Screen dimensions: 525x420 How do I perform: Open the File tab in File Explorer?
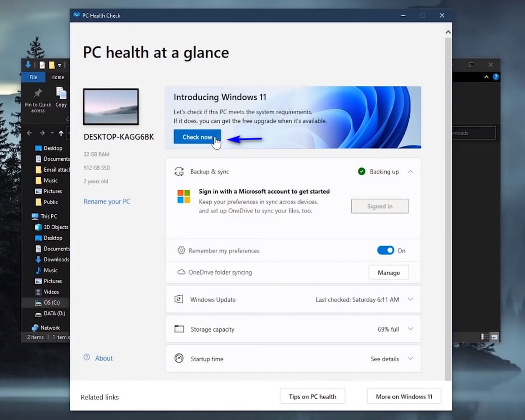33,77
